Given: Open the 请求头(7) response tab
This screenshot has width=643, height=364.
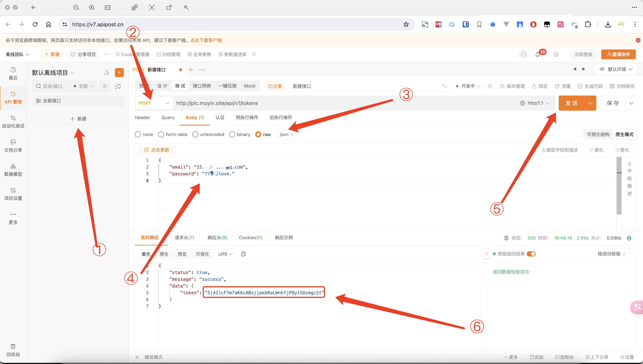Looking at the screenshot, I should click(184, 238).
